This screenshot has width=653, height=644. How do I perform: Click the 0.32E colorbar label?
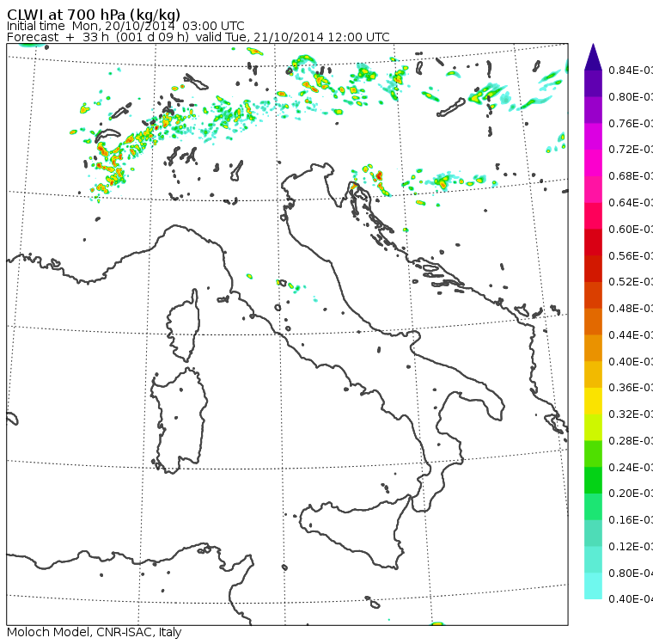click(631, 414)
